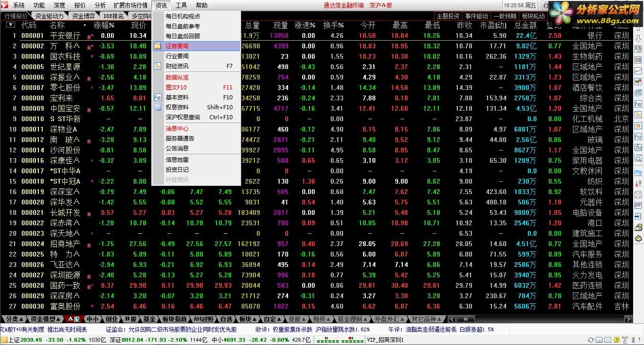Click the 一致预期 button

coord(505,16)
